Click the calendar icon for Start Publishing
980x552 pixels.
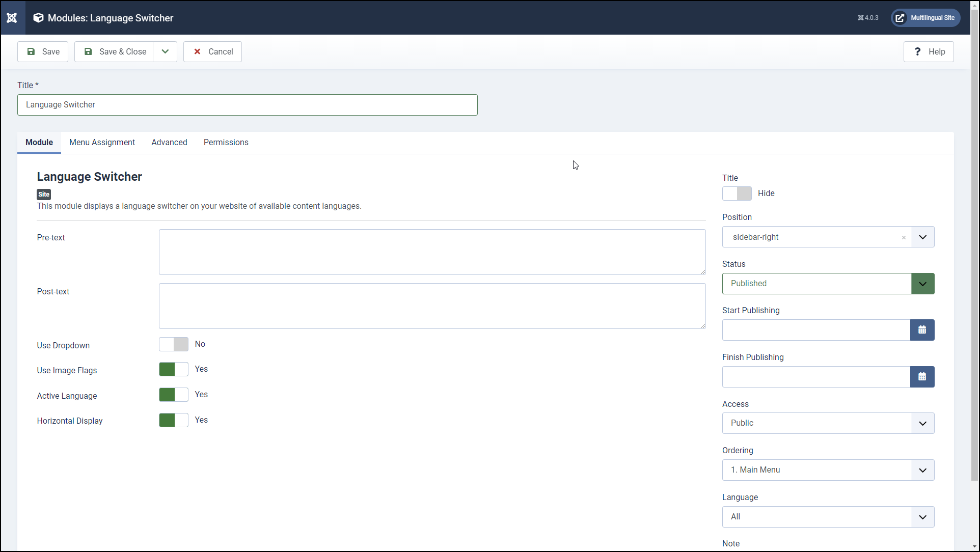tap(921, 330)
